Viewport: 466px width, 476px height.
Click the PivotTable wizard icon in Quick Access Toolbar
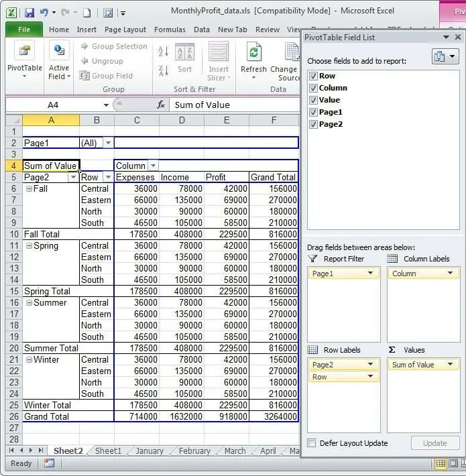pos(108,13)
